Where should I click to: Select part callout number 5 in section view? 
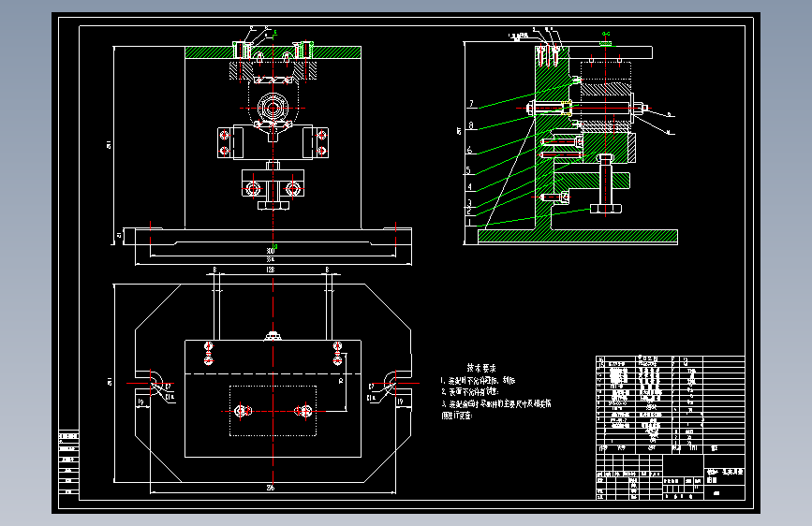coord(468,169)
